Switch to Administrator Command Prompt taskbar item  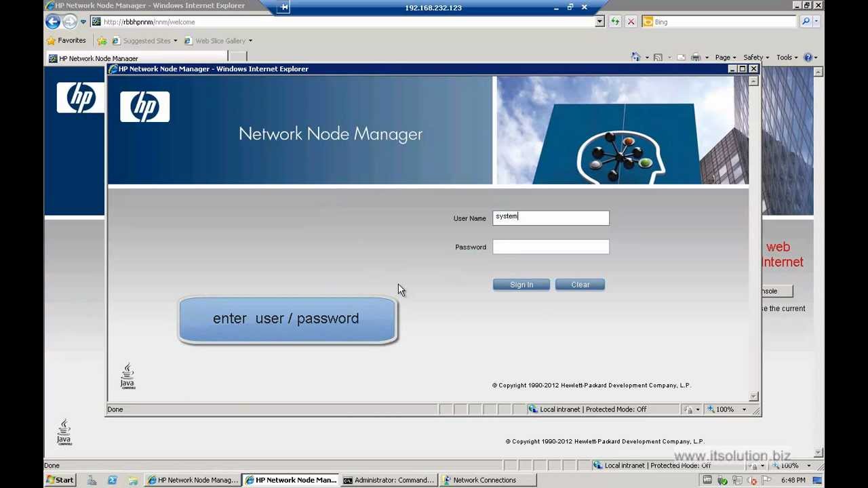tap(389, 481)
